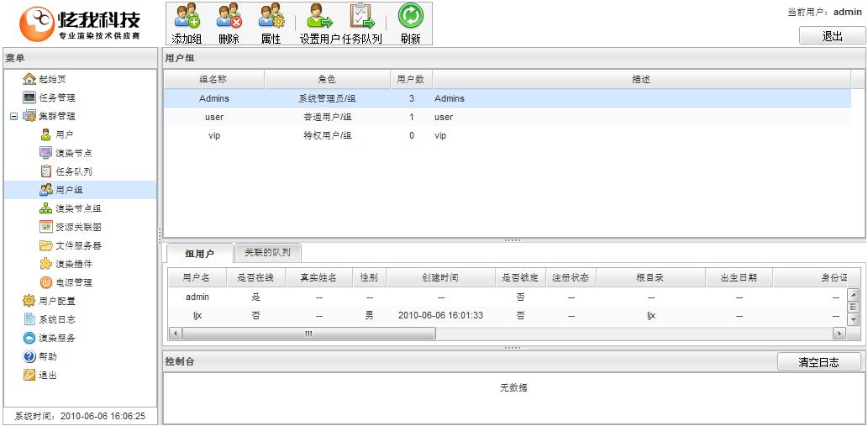Click the 普通用户/组 role cell
Image resolution: width=868 pixels, height=426 pixels.
tap(327, 117)
